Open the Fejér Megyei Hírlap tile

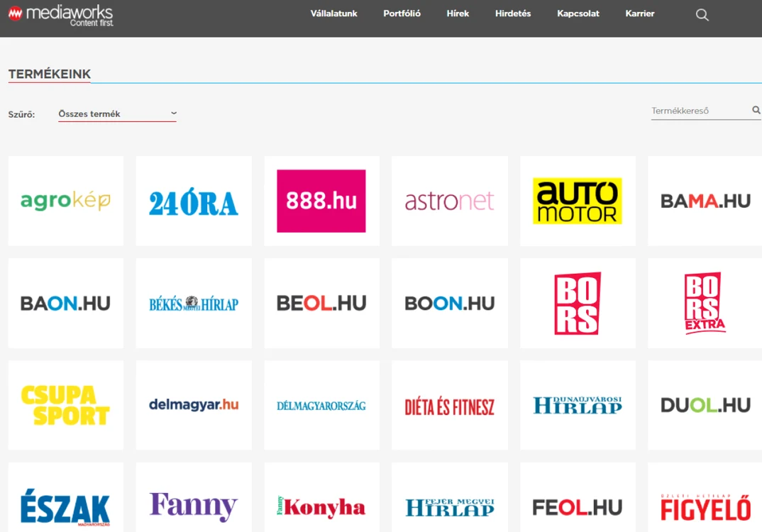pos(450,497)
